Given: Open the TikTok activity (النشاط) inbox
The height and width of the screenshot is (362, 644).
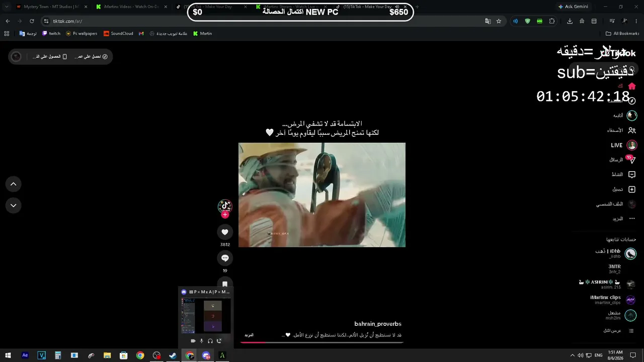Looking at the screenshot, I should [623, 174].
